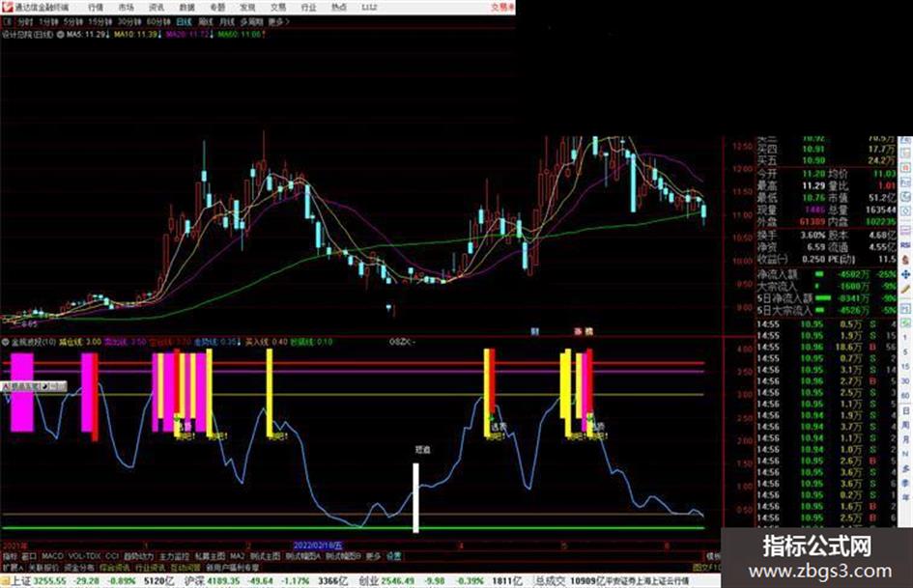913x588 pixels.
Task: Open the 行情 menu
Action: pyautogui.click(x=96, y=8)
